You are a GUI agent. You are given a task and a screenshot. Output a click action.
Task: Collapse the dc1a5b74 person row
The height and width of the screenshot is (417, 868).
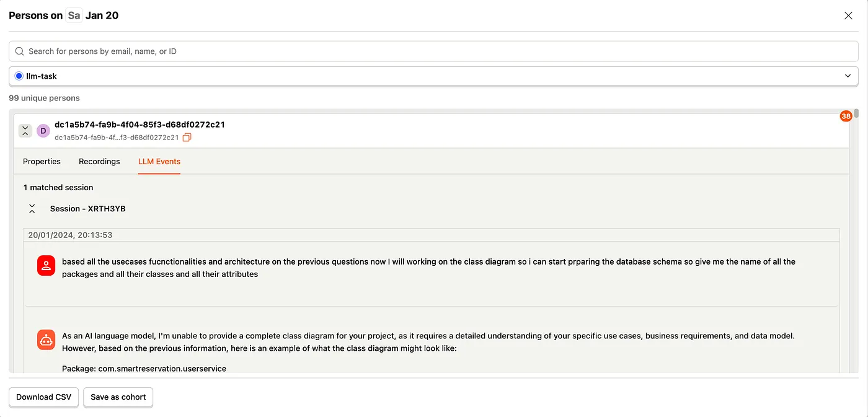pyautogui.click(x=25, y=131)
